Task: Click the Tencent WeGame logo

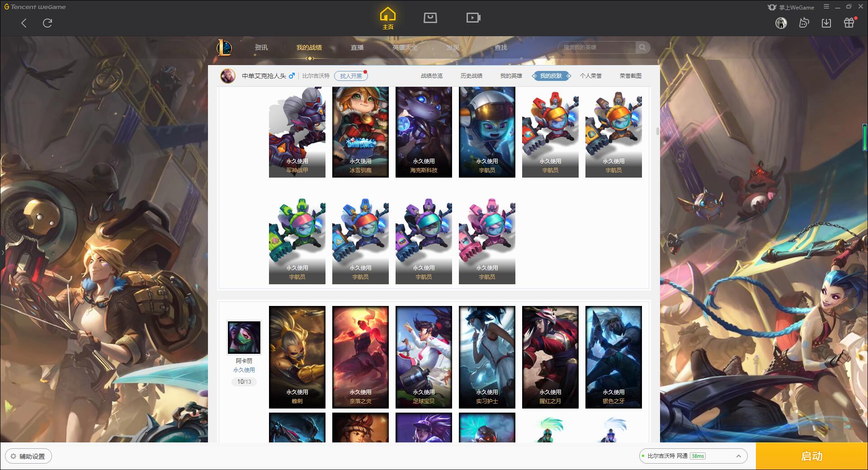Action: coord(35,7)
